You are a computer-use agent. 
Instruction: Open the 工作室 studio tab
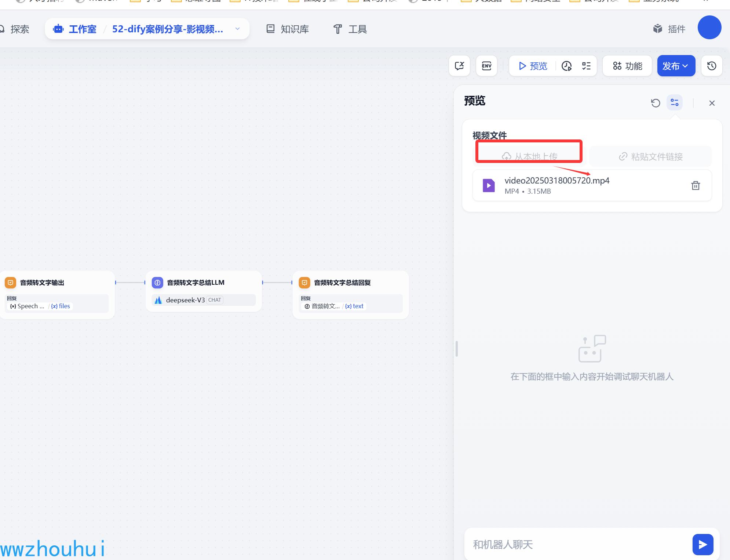(x=75, y=29)
